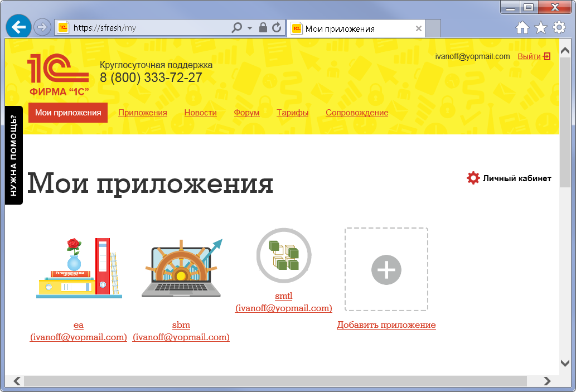
Task: Click Добавить приложение link
Action: 386,325
